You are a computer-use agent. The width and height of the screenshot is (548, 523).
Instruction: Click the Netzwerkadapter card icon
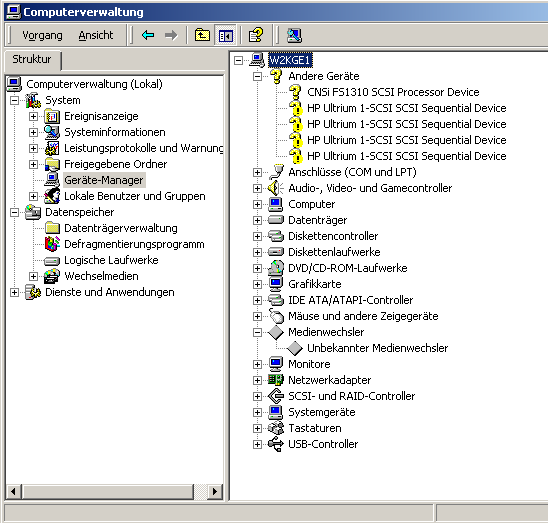276,380
